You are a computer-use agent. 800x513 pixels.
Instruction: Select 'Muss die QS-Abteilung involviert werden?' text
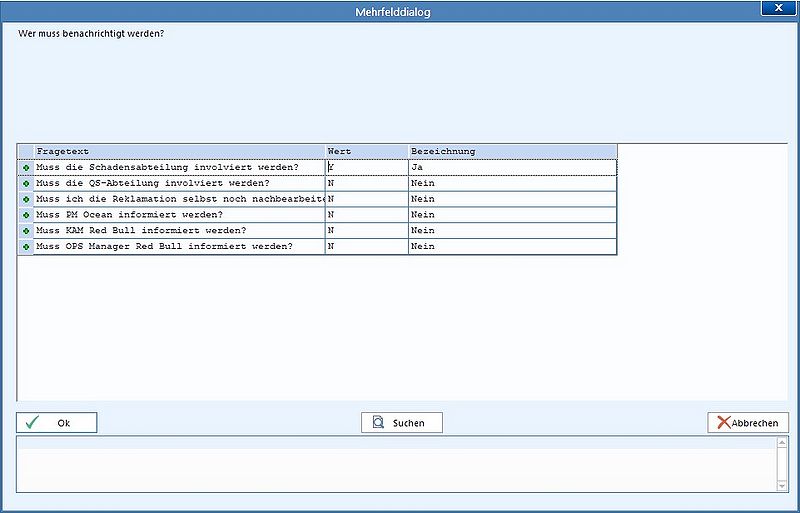(153, 183)
